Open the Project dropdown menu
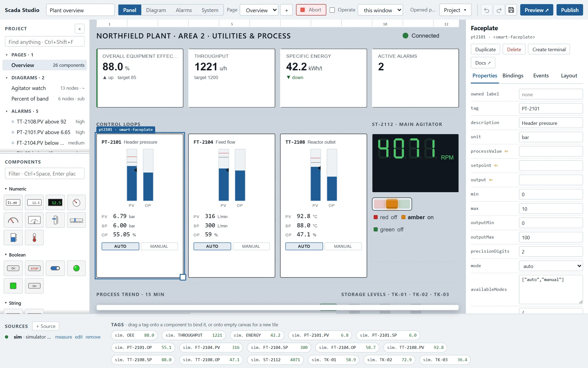 455,10
